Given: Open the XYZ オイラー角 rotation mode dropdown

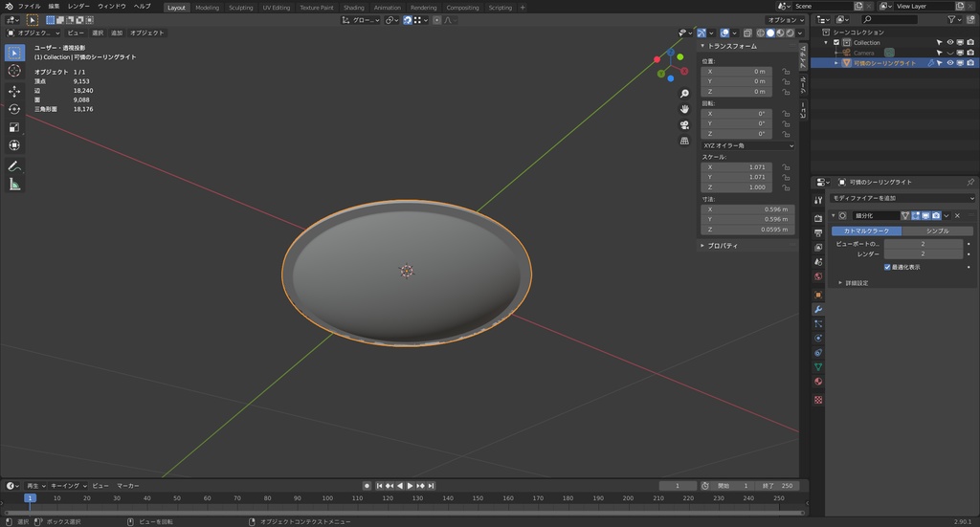Looking at the screenshot, I should pyautogui.click(x=747, y=145).
